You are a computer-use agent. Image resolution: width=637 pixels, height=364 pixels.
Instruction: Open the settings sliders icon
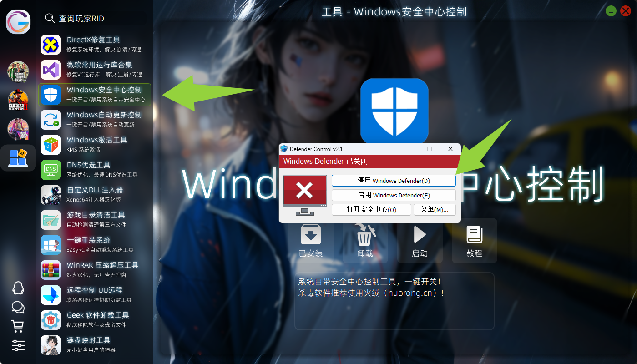(x=18, y=345)
